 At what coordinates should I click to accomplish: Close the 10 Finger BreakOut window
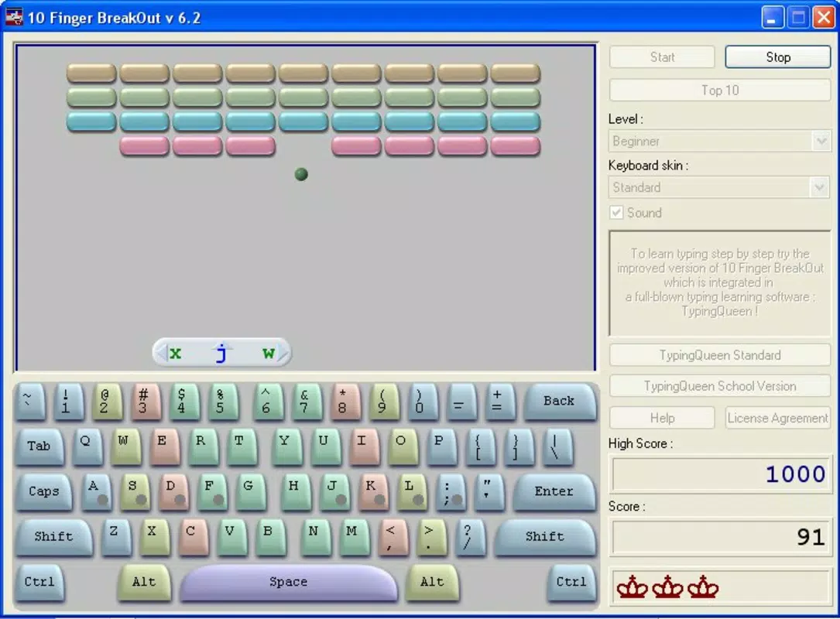(824, 18)
